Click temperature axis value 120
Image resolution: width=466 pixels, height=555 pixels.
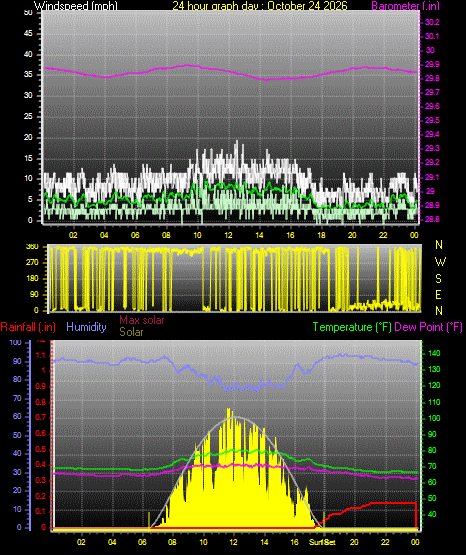coord(434,385)
